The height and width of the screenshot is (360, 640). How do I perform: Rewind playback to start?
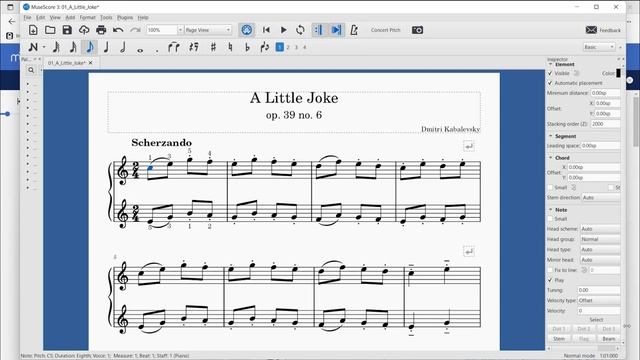[x=266, y=30]
